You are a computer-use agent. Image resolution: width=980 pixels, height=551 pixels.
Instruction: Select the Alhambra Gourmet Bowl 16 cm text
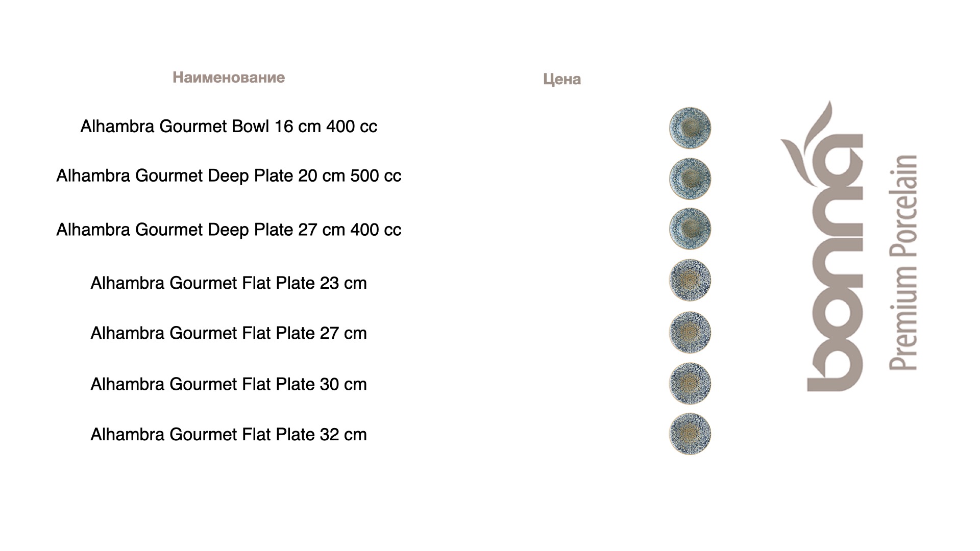pos(228,127)
